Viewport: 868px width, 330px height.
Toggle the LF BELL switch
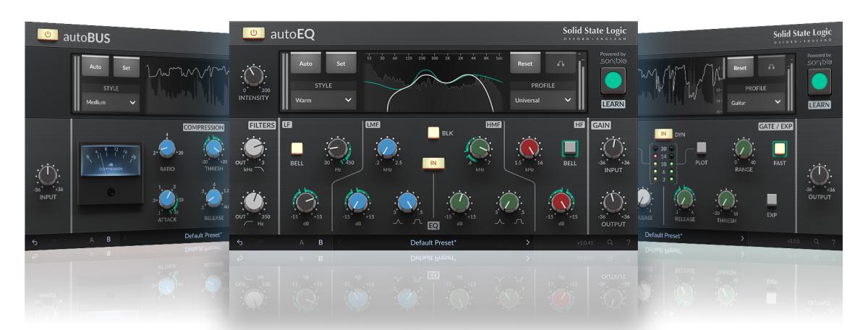tap(297, 148)
